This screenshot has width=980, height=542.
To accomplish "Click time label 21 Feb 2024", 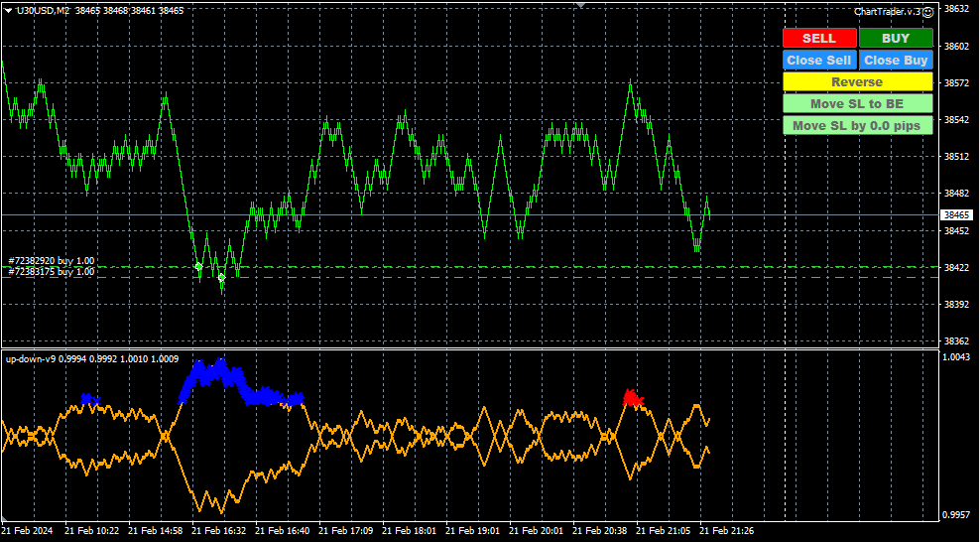I will coord(27,531).
